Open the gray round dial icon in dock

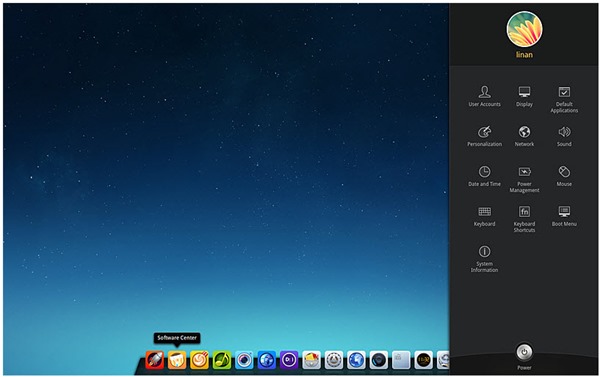click(334, 360)
